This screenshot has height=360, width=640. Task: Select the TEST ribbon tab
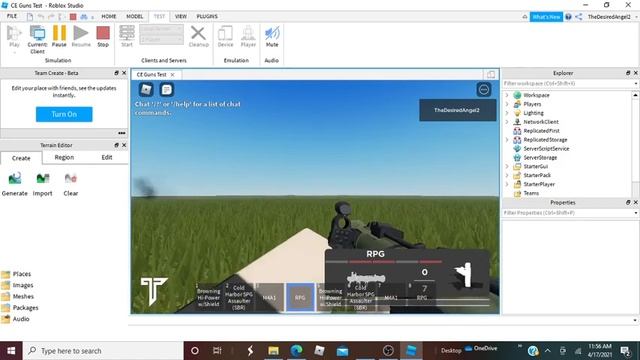159,16
